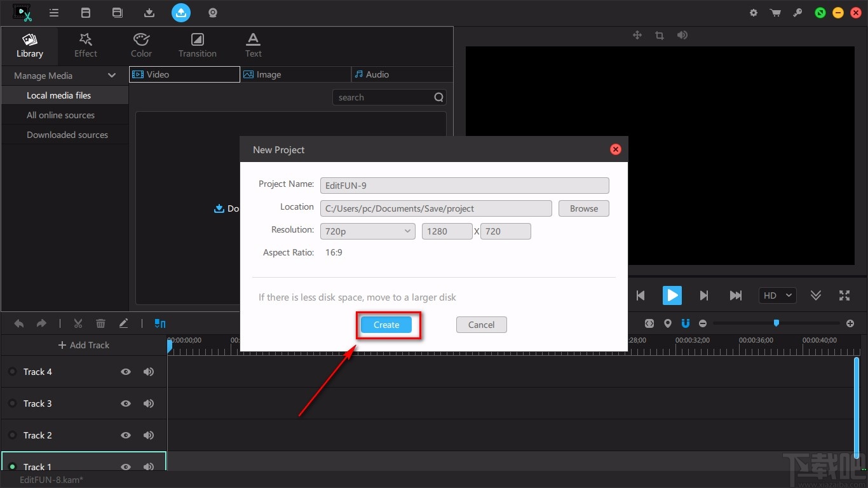Click the magnet snap icon

point(686,323)
